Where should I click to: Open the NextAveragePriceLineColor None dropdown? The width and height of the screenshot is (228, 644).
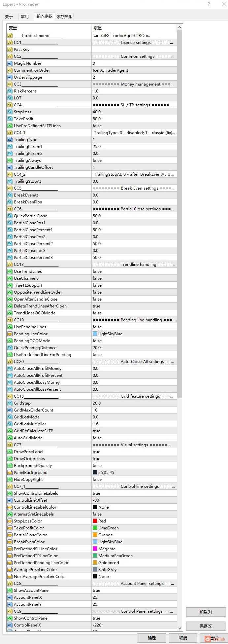pyautogui.click(x=134, y=577)
